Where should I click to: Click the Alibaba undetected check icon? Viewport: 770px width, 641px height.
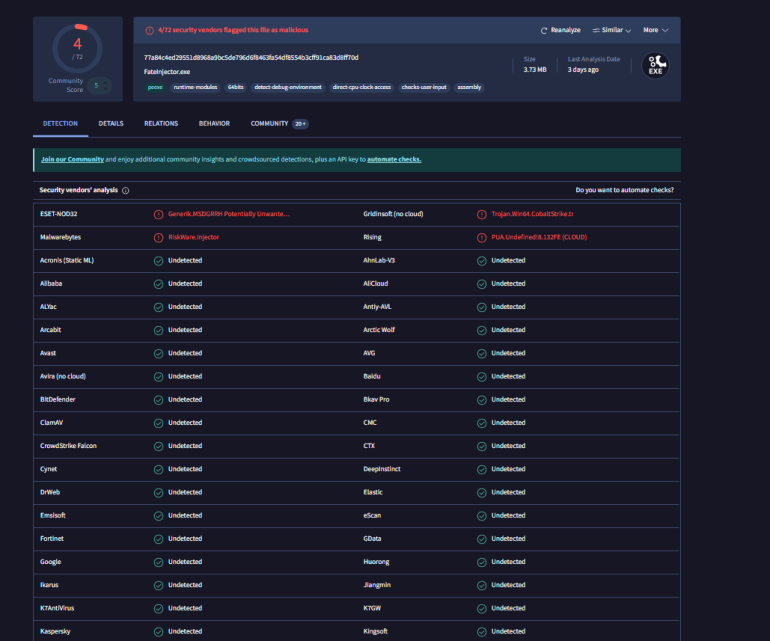(159, 284)
